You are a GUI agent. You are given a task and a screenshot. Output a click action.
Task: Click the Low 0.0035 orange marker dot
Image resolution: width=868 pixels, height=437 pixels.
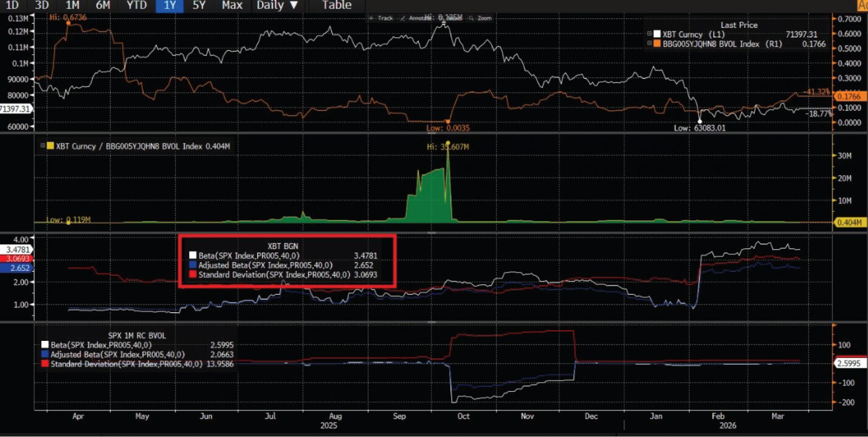point(448,122)
